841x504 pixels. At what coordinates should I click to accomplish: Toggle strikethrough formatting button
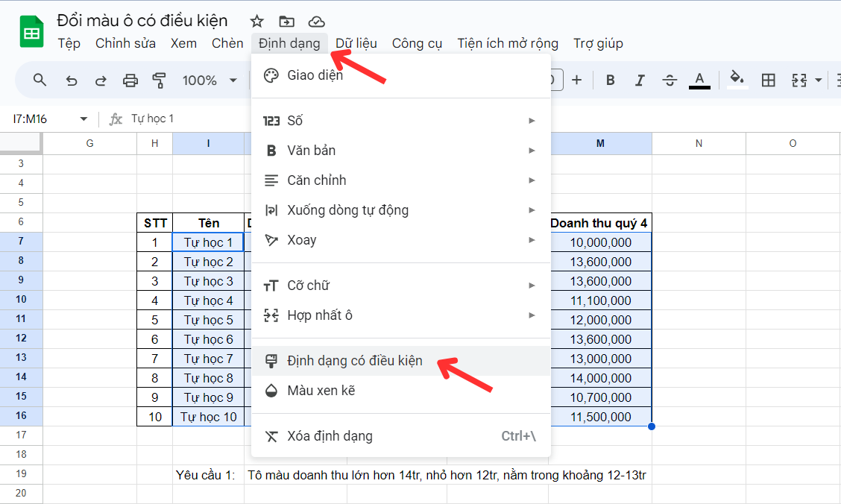coord(669,81)
